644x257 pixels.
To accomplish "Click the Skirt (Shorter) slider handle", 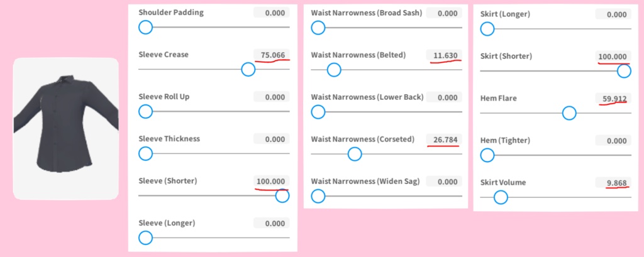I will point(625,71).
